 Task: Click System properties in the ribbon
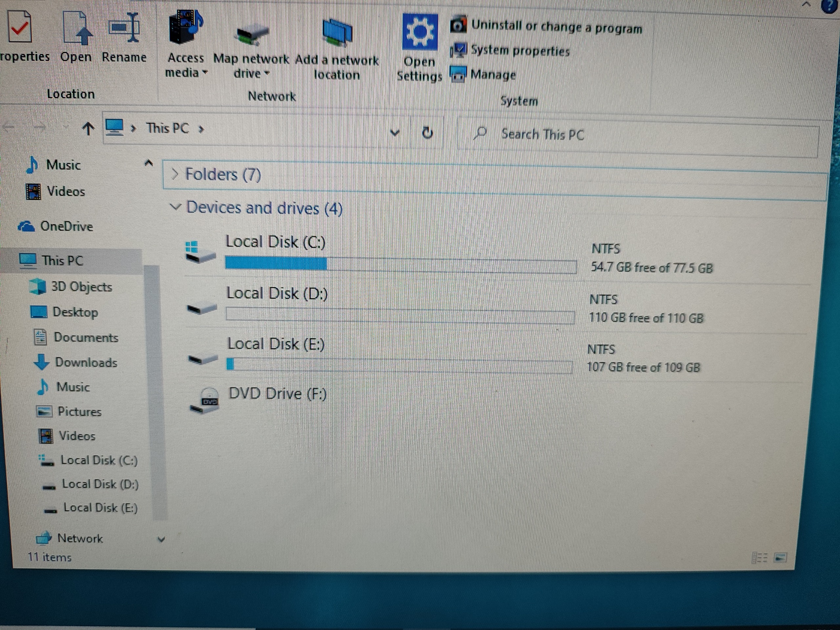click(x=520, y=51)
